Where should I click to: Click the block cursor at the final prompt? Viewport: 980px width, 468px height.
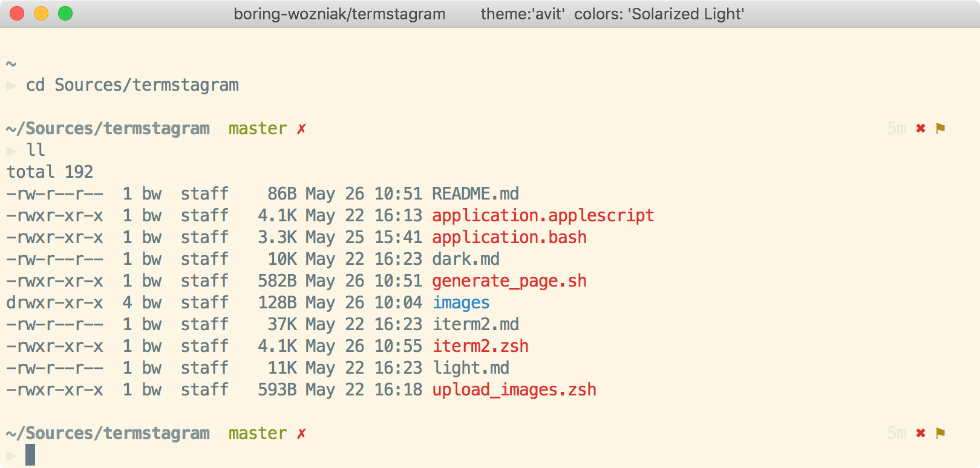tap(30, 455)
